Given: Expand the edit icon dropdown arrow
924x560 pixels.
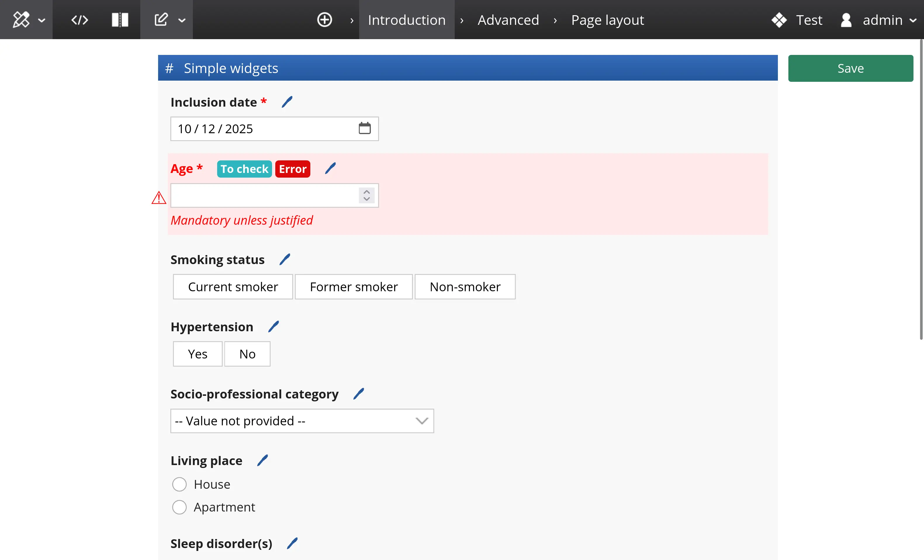Looking at the screenshot, I should pos(182,21).
